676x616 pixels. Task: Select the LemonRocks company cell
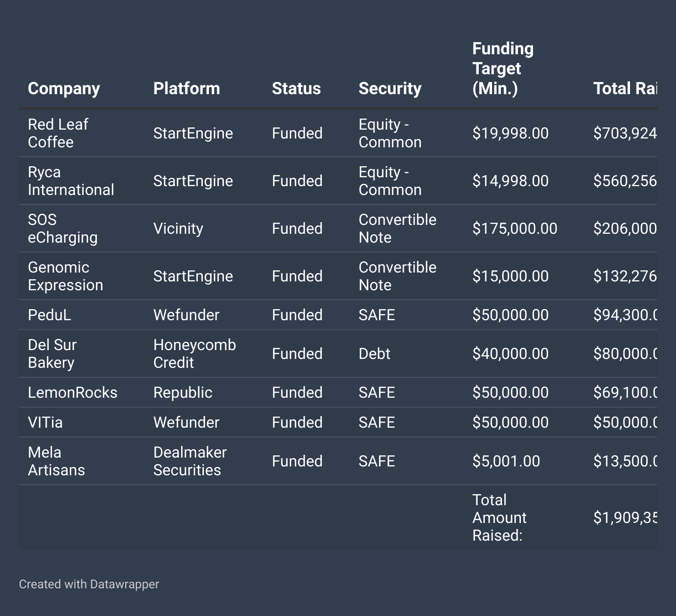(x=73, y=393)
